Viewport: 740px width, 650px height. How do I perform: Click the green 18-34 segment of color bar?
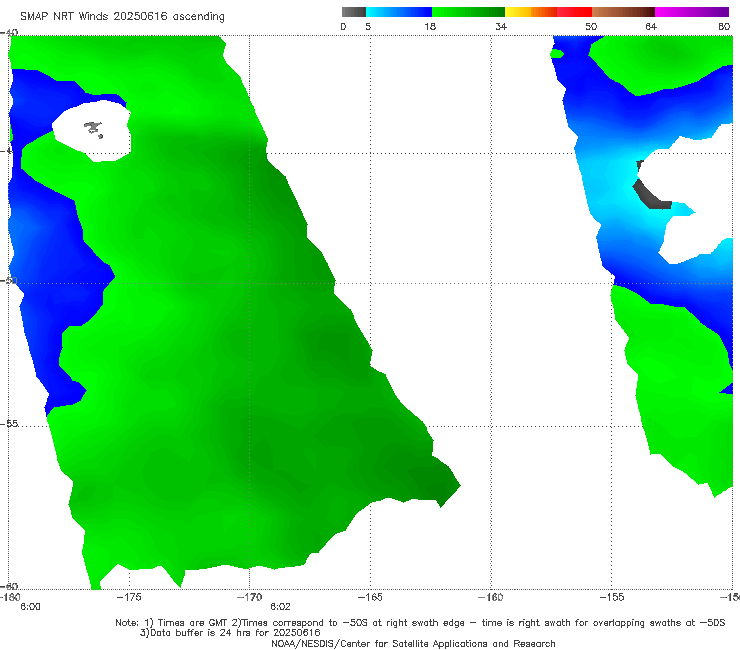pos(468,12)
